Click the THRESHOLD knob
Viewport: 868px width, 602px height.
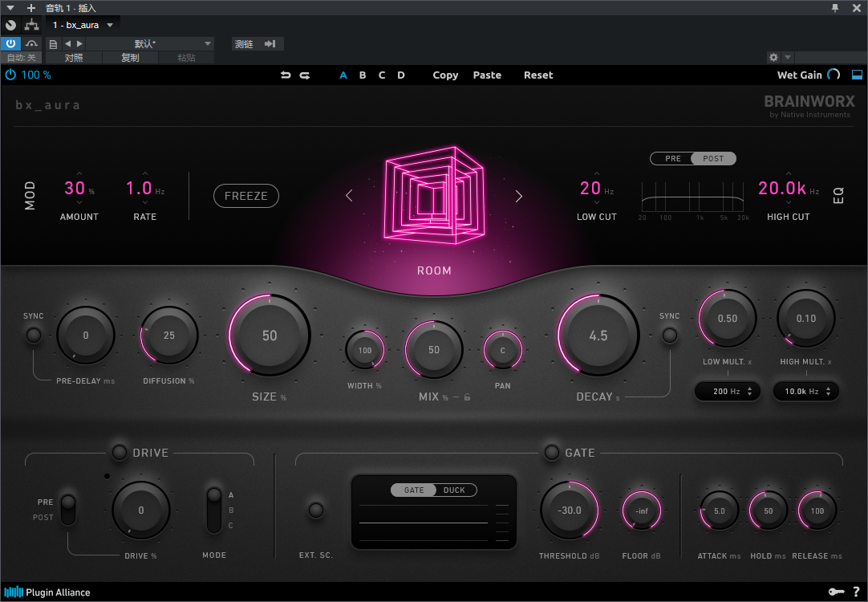pos(569,510)
